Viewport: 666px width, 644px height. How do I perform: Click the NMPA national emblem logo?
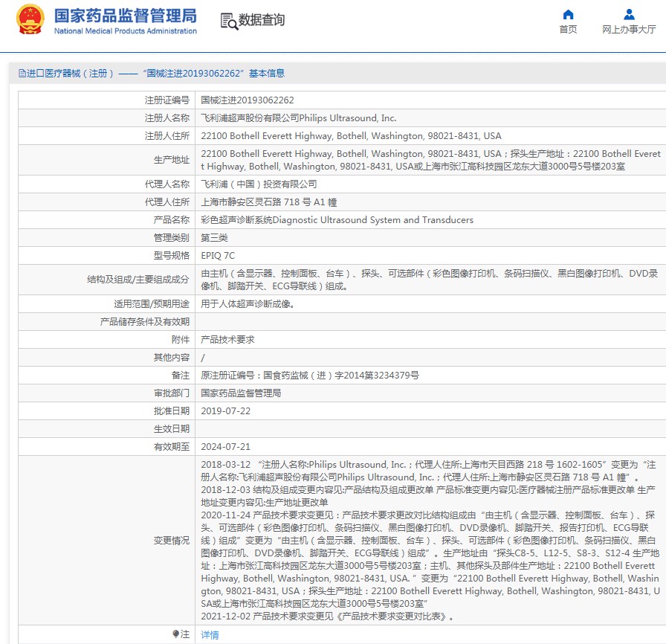point(30,19)
